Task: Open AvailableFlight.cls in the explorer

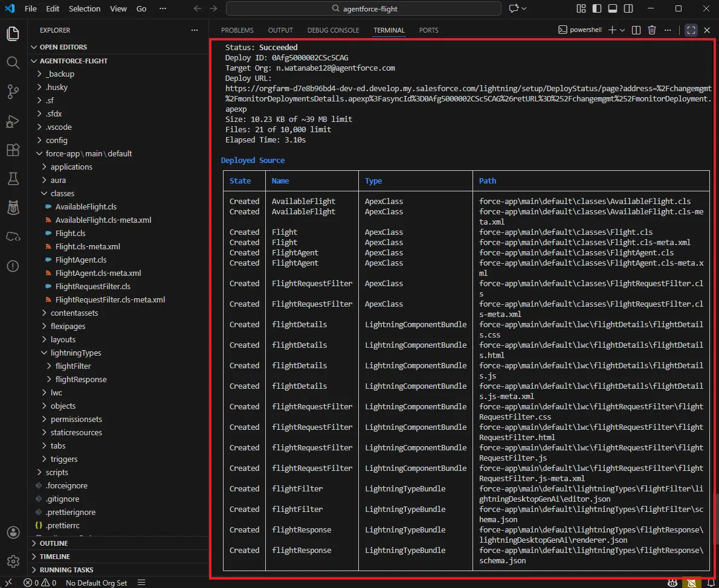Action: click(86, 206)
